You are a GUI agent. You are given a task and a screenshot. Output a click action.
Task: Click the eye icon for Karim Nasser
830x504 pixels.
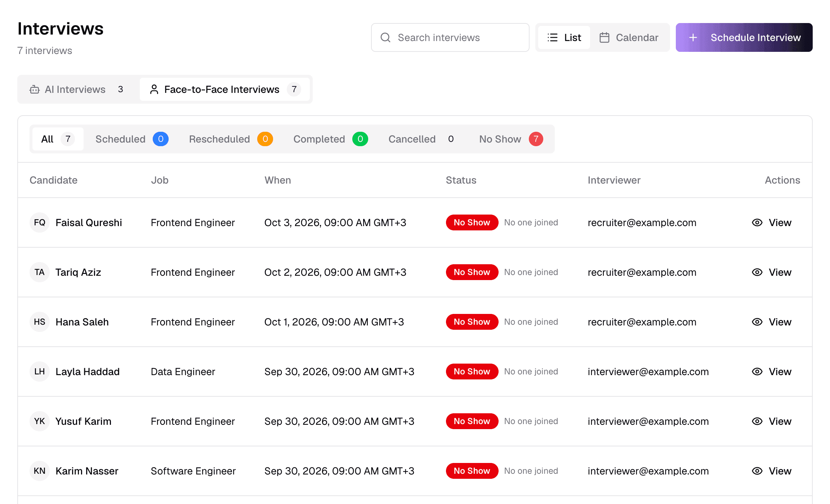coord(757,471)
